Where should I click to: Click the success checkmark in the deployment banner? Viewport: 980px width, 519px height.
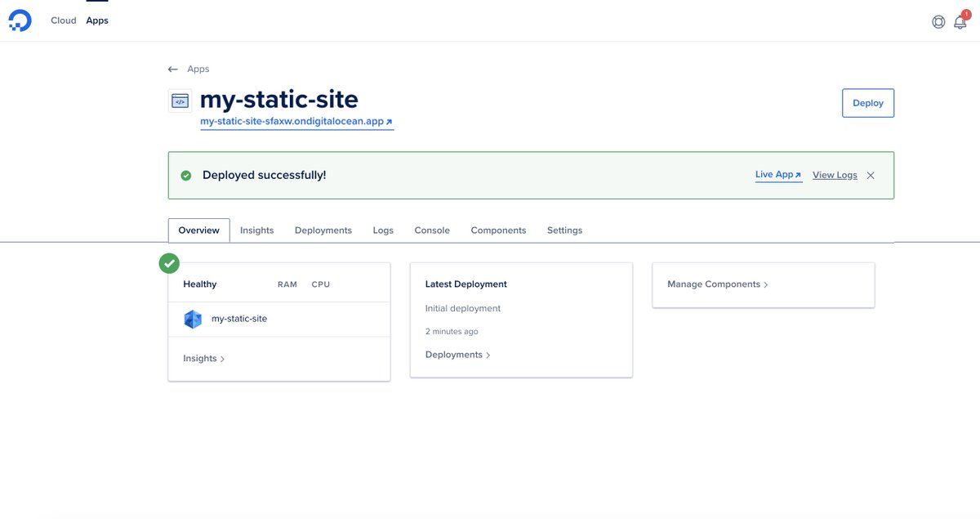[x=185, y=174]
